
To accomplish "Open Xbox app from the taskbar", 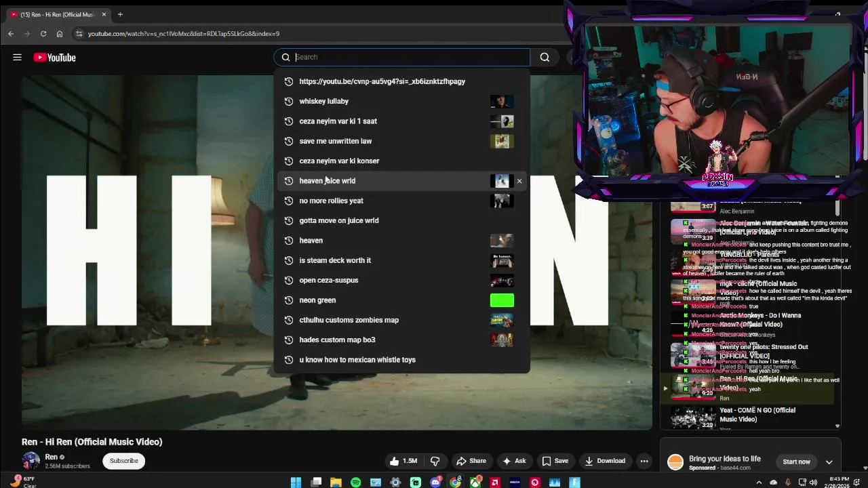I will [475, 483].
